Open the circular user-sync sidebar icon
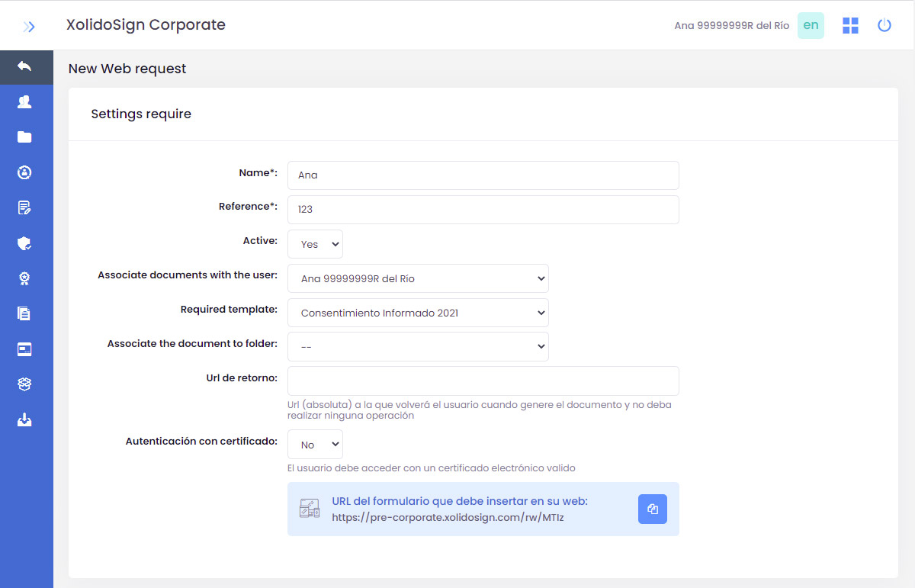 (24, 172)
